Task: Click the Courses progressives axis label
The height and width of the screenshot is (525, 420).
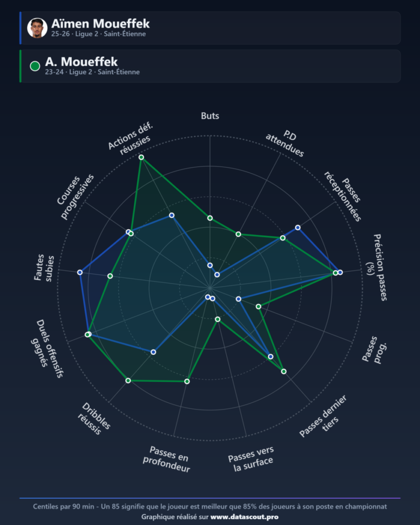Action: coord(75,196)
